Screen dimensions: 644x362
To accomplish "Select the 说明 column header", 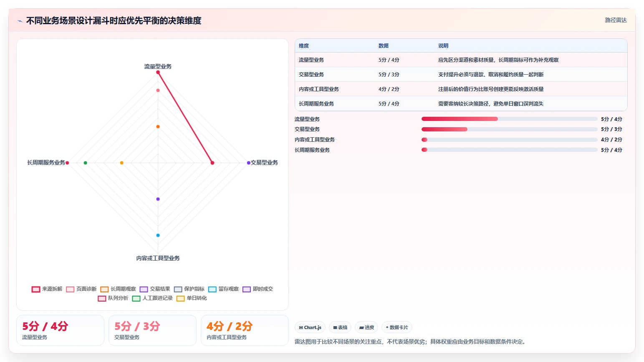I will [x=443, y=46].
